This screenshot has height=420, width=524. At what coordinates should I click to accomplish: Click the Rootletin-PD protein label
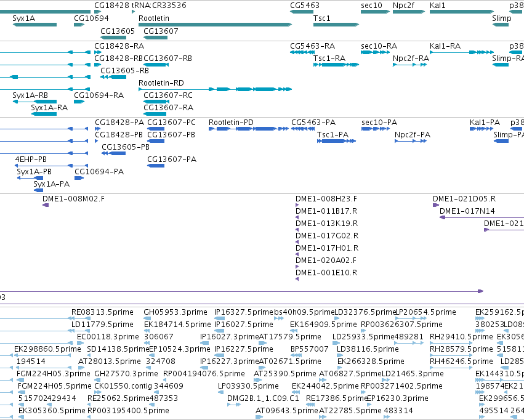[231, 123]
